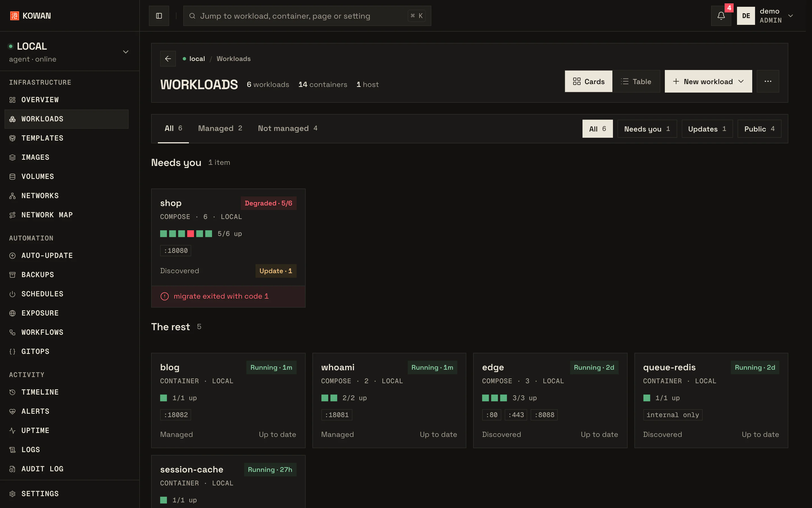Click the Images sidebar icon
The height and width of the screenshot is (508, 812).
pyautogui.click(x=12, y=157)
